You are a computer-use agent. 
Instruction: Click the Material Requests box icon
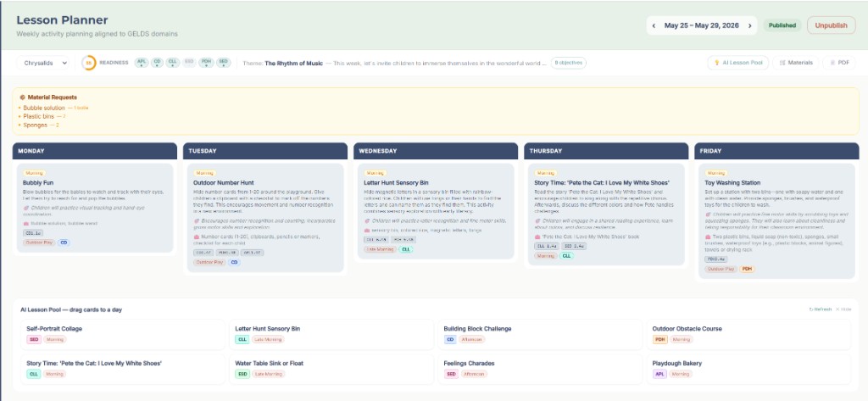[23, 97]
